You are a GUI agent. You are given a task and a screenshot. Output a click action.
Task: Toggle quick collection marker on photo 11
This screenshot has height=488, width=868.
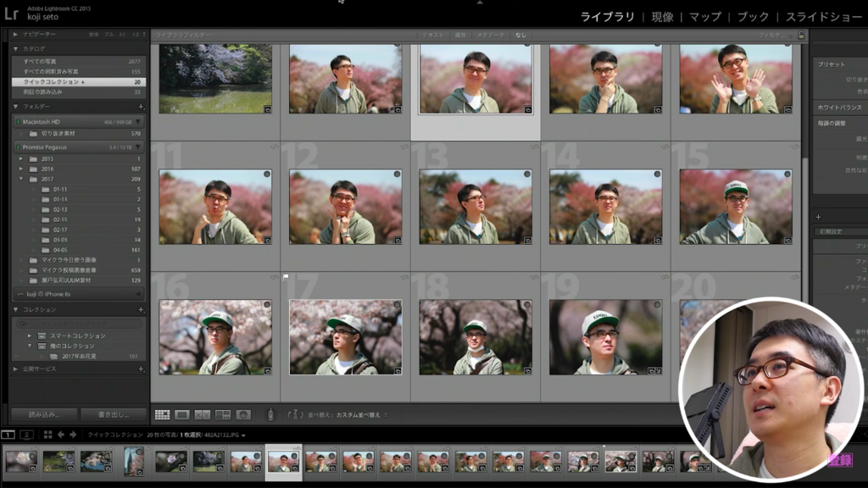(267, 175)
